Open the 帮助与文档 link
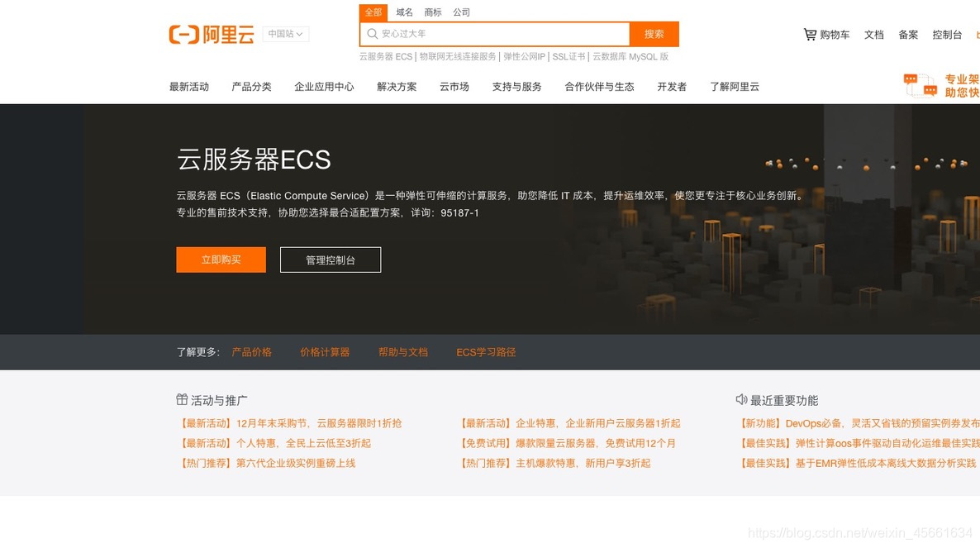 coord(402,352)
